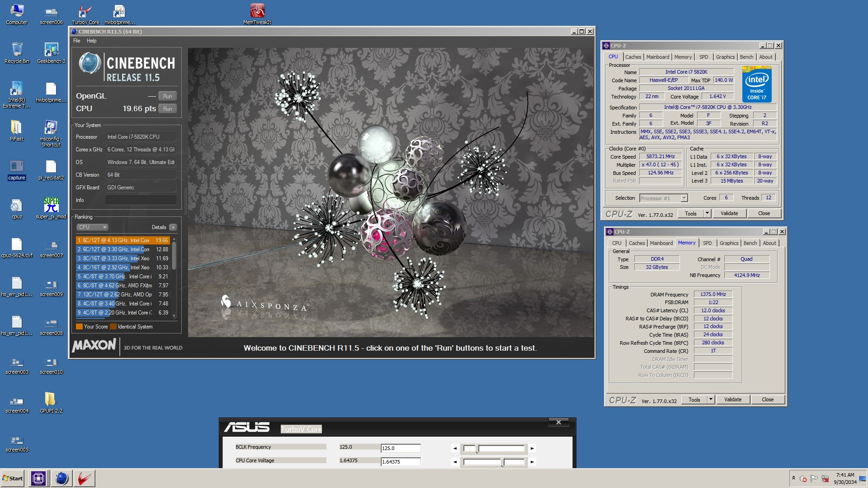Viewport: 868px width, 488px height.
Task: Launch MemTweakIt from the desktop
Action: tap(257, 14)
